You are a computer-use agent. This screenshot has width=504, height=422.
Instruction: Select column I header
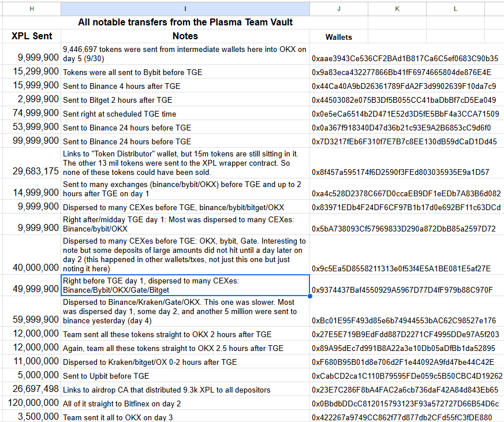click(x=185, y=9)
